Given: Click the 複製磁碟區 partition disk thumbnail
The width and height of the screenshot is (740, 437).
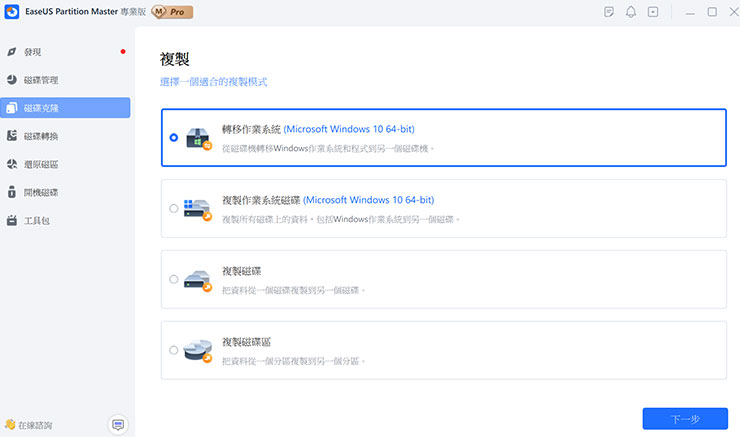Looking at the screenshot, I should 198,350.
